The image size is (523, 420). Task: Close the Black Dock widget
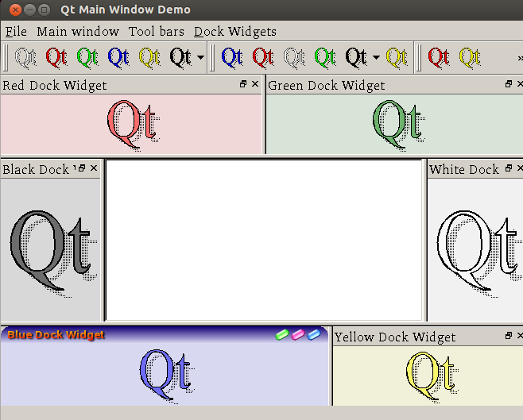coord(94,168)
